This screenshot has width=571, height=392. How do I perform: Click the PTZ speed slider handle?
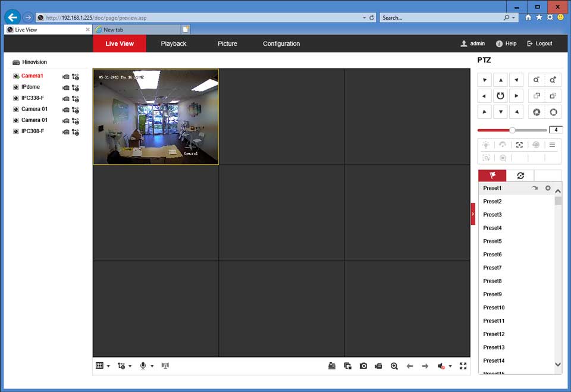pos(512,130)
